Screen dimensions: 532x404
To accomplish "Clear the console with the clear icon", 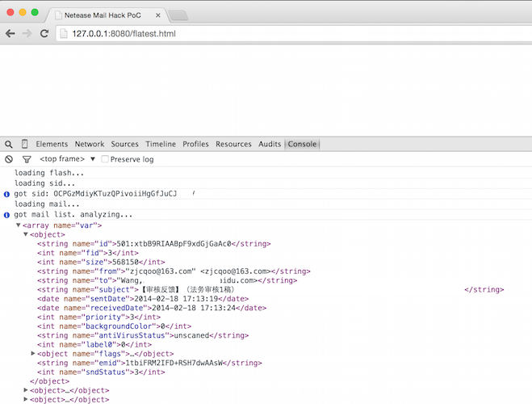I will [x=9, y=159].
